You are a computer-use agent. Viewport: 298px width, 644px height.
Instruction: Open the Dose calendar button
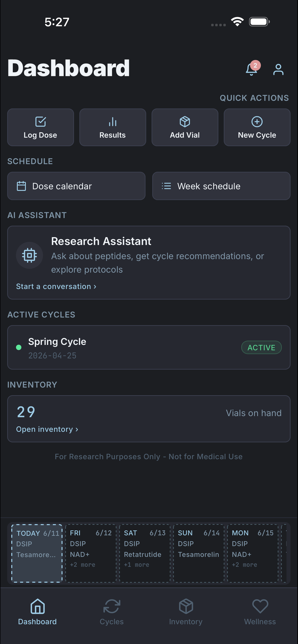coord(76,186)
